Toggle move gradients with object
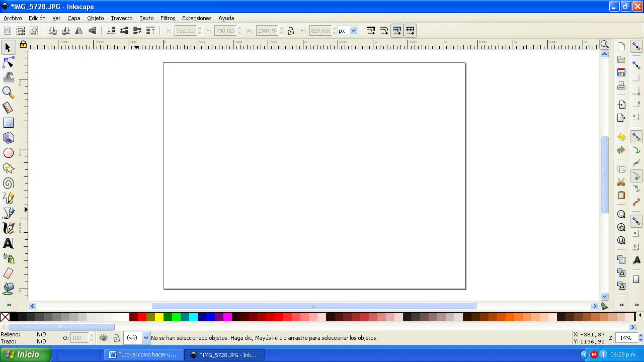Screen dimensions: 644x362 click(397, 31)
